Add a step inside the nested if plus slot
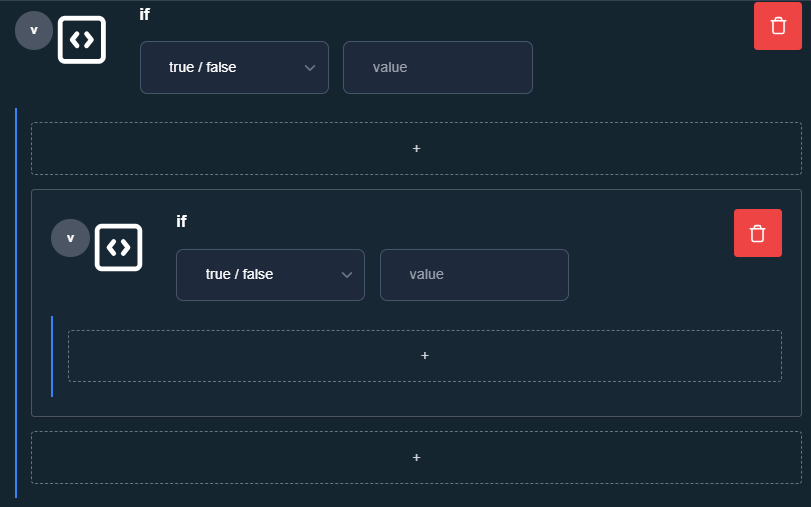This screenshot has height=507, width=811. click(425, 356)
